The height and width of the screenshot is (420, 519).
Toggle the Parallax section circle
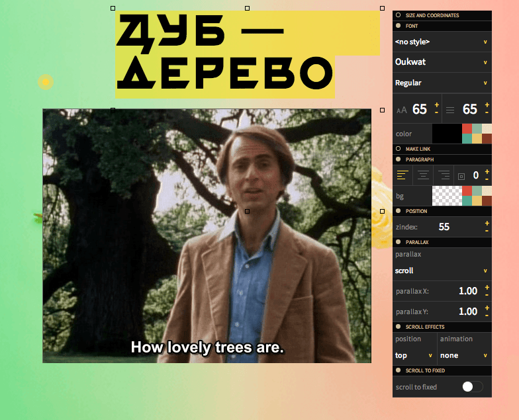point(399,242)
